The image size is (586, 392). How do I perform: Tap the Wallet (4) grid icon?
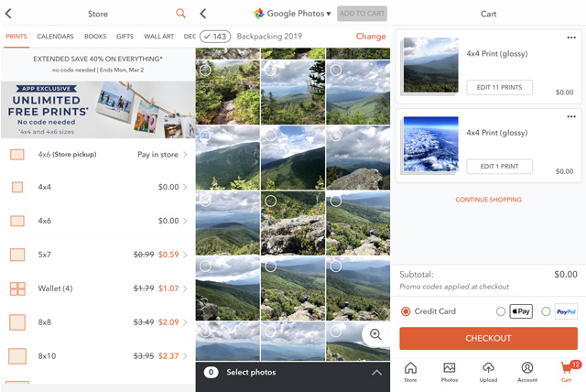coord(17,289)
